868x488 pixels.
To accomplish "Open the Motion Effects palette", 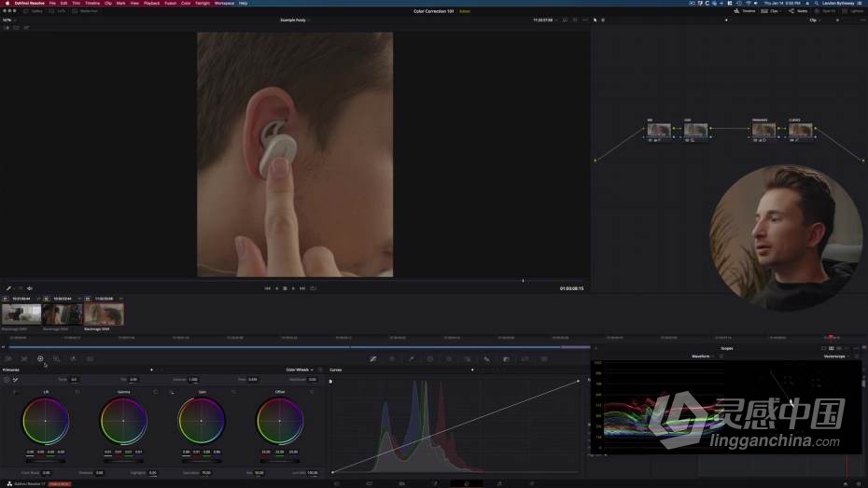I will [x=90, y=358].
